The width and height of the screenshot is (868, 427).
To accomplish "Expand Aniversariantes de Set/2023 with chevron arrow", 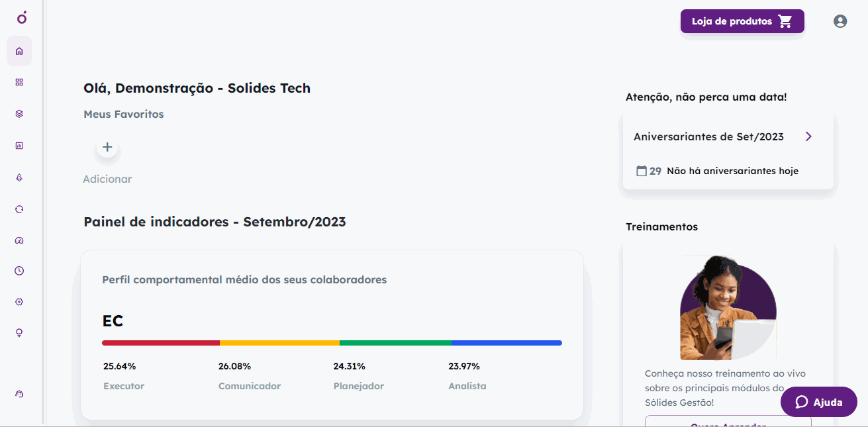I will (x=808, y=136).
